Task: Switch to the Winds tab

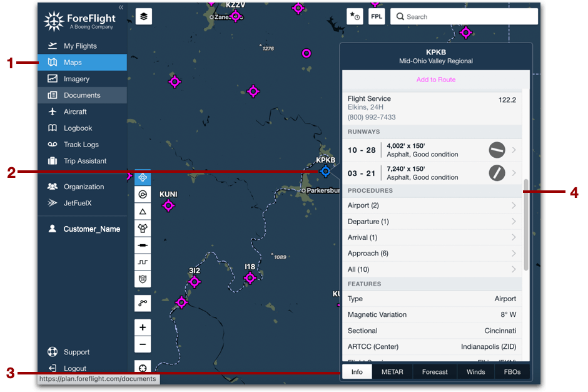Action: tap(475, 372)
